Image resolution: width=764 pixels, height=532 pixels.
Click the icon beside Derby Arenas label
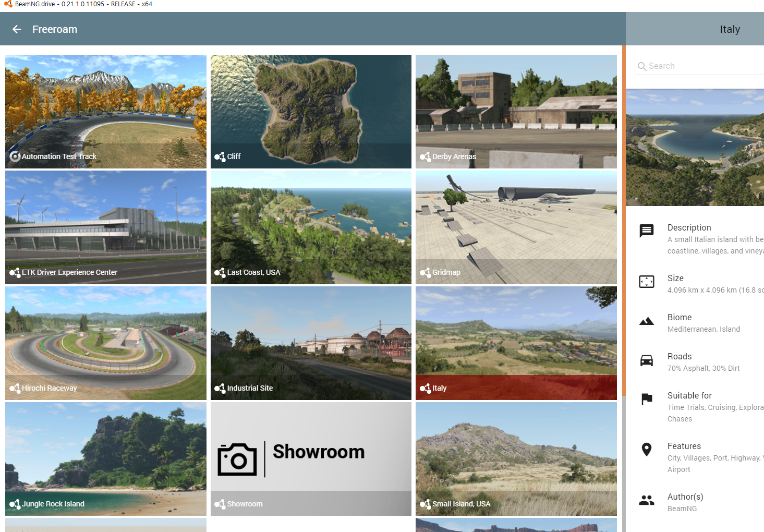[425, 156]
